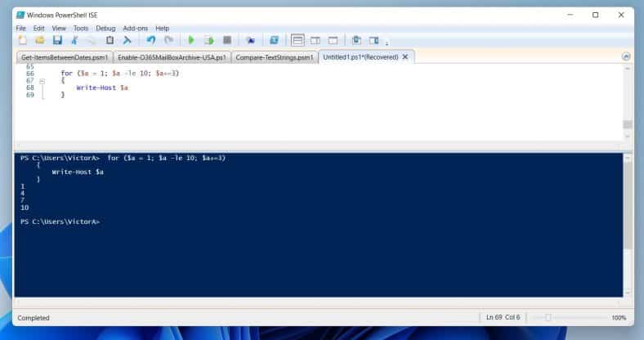
Task: Open the Debug menu
Action: coord(105,29)
